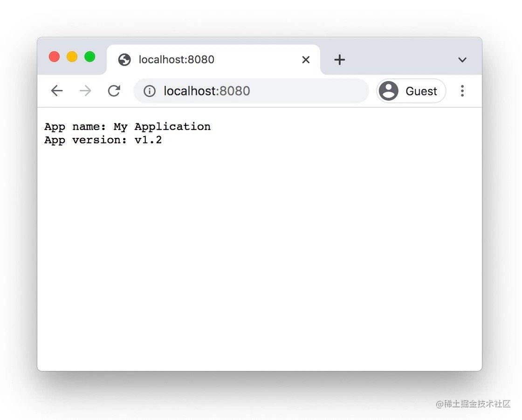
Task: Click the Guest profile label
Action: point(421,91)
